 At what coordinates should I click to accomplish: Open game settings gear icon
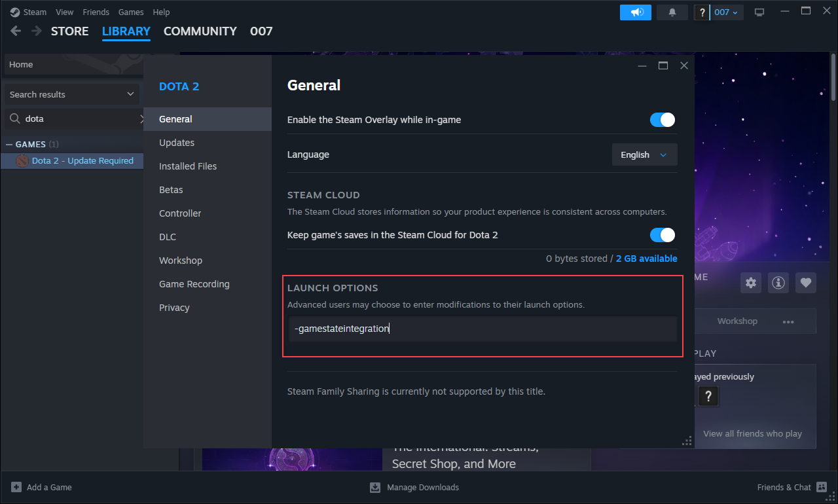coord(751,283)
